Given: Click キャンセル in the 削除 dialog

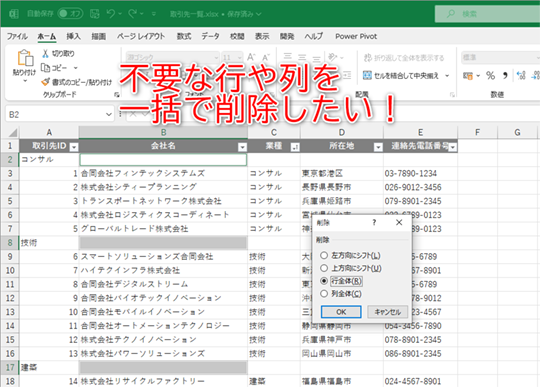Looking at the screenshot, I should click(x=387, y=312).
